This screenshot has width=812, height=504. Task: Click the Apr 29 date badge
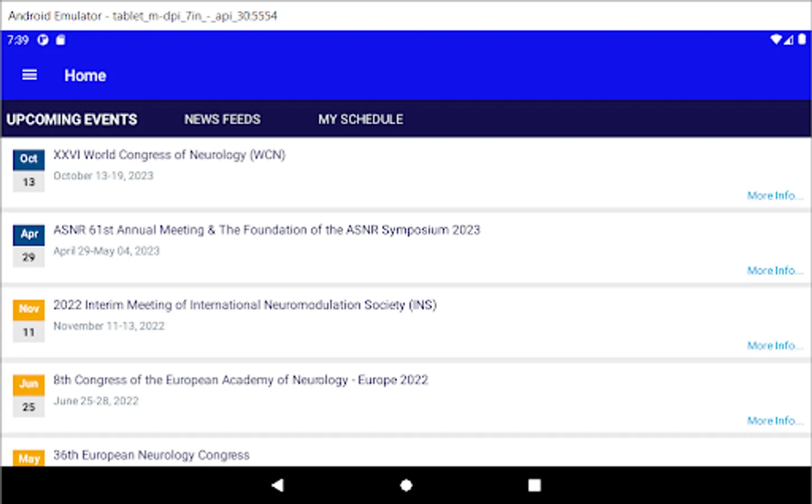29,245
